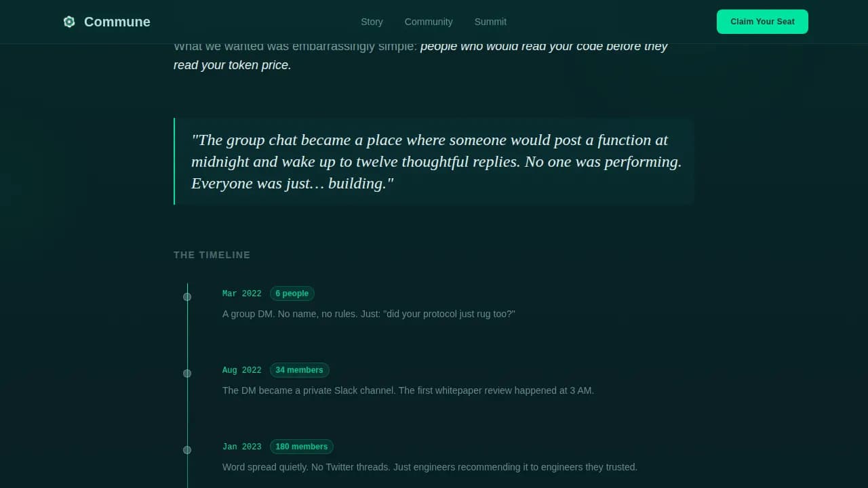Select the "Aug 2022" date label
Viewport: 868px width, 488px height.
coord(241,370)
